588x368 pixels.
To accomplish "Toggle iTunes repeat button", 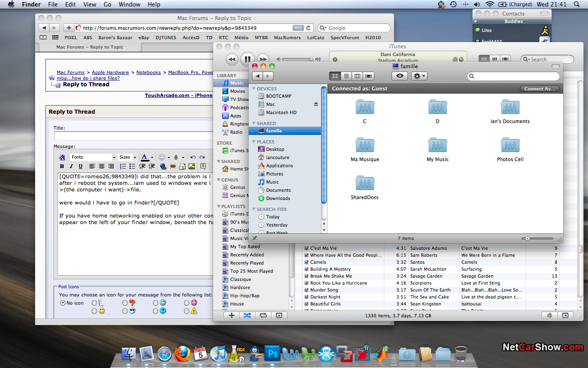I will 263,315.
